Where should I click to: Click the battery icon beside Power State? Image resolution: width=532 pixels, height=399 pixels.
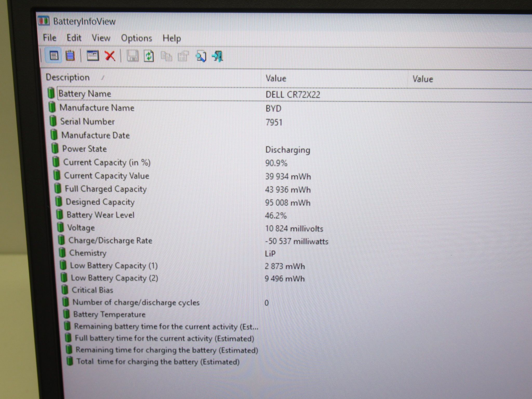[55, 148]
